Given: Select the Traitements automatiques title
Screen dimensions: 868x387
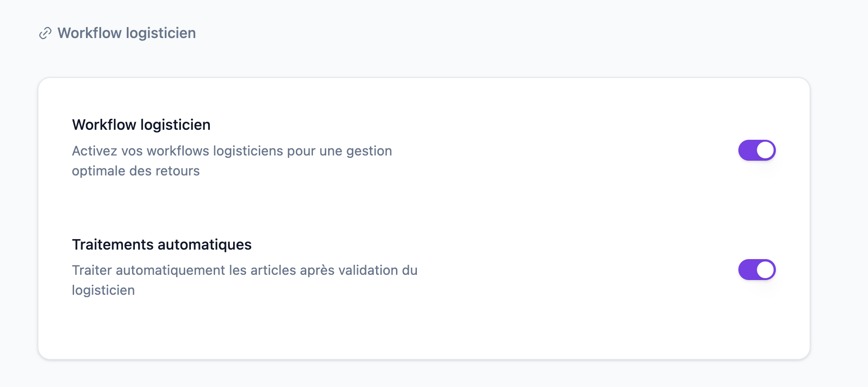Looking at the screenshot, I should [x=161, y=244].
